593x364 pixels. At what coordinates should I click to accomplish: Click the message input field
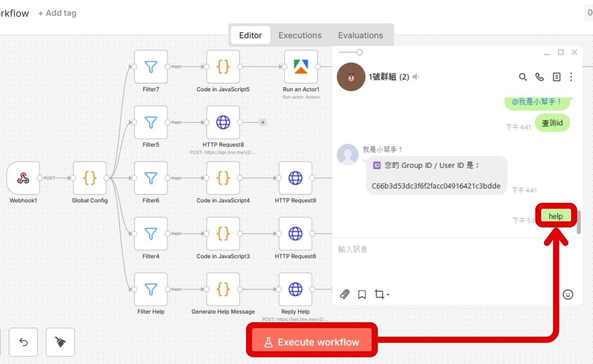tap(409, 249)
